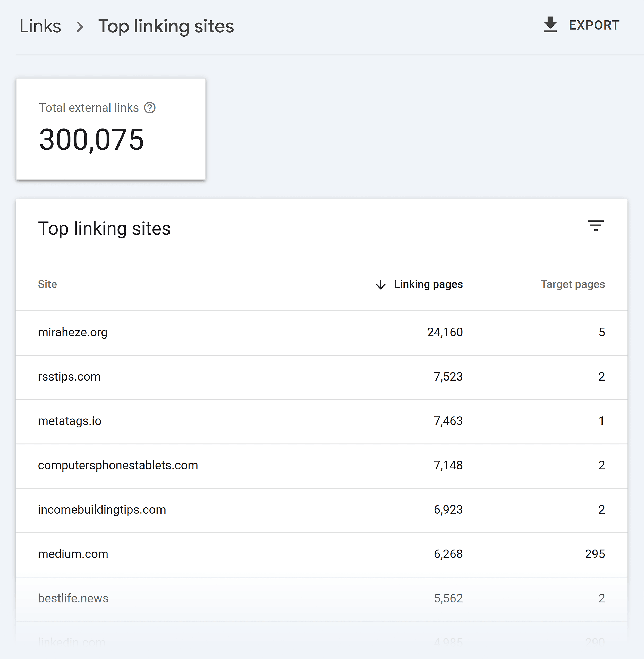Open help tooltip for Total external links
The height and width of the screenshot is (659, 644).
[150, 108]
